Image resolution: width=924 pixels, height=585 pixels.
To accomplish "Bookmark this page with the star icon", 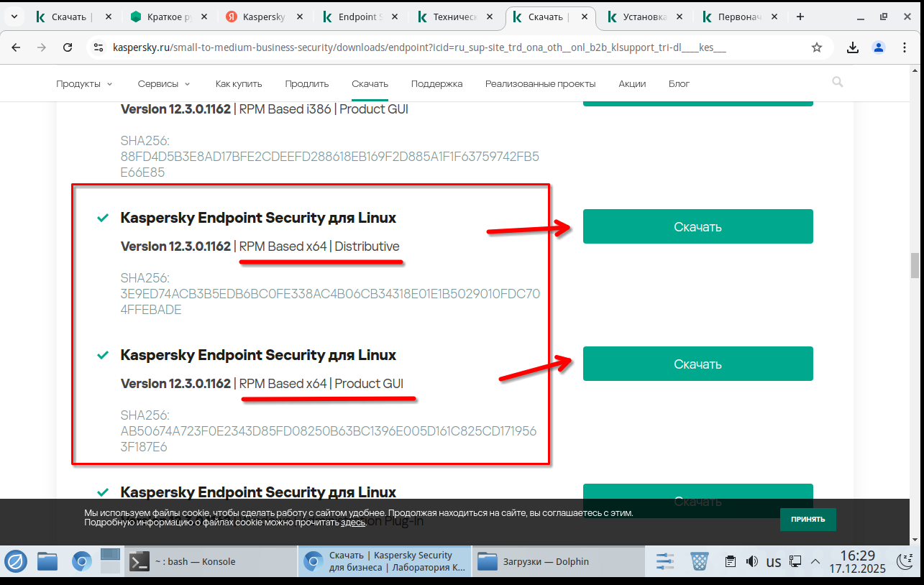I will coord(817,47).
